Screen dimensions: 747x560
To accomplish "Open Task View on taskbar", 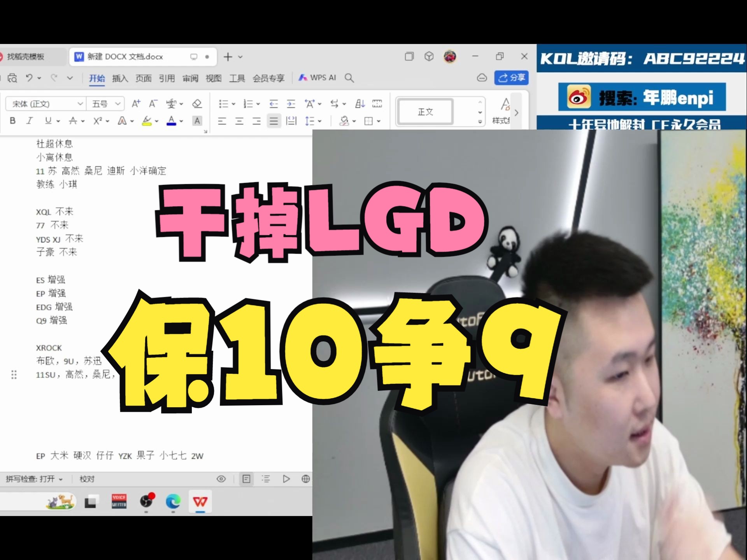I will pyautogui.click(x=90, y=502).
